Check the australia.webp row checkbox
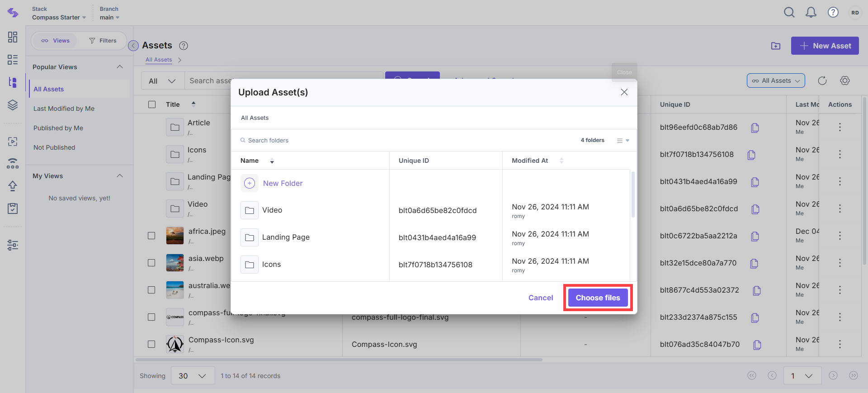Screen dimensions: 868x393 (x=151, y=290)
